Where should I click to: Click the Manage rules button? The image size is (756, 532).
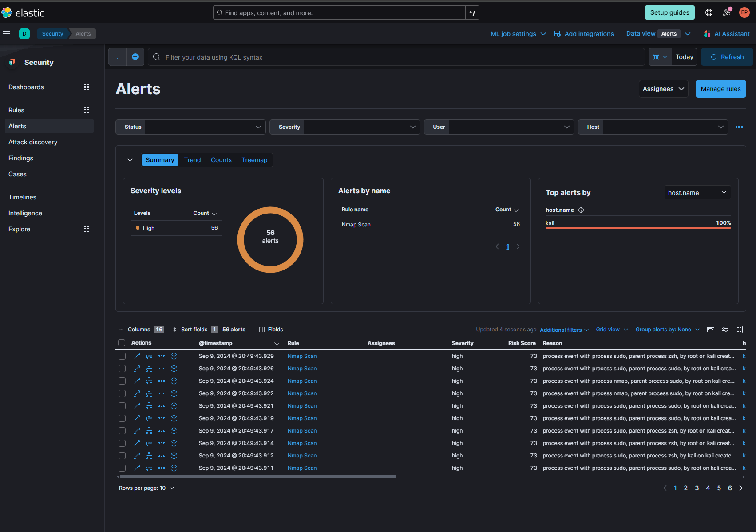click(721, 89)
